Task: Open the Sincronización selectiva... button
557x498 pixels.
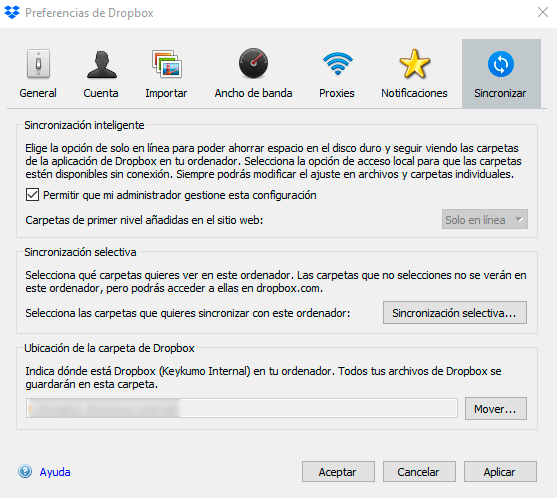Action: [455, 313]
